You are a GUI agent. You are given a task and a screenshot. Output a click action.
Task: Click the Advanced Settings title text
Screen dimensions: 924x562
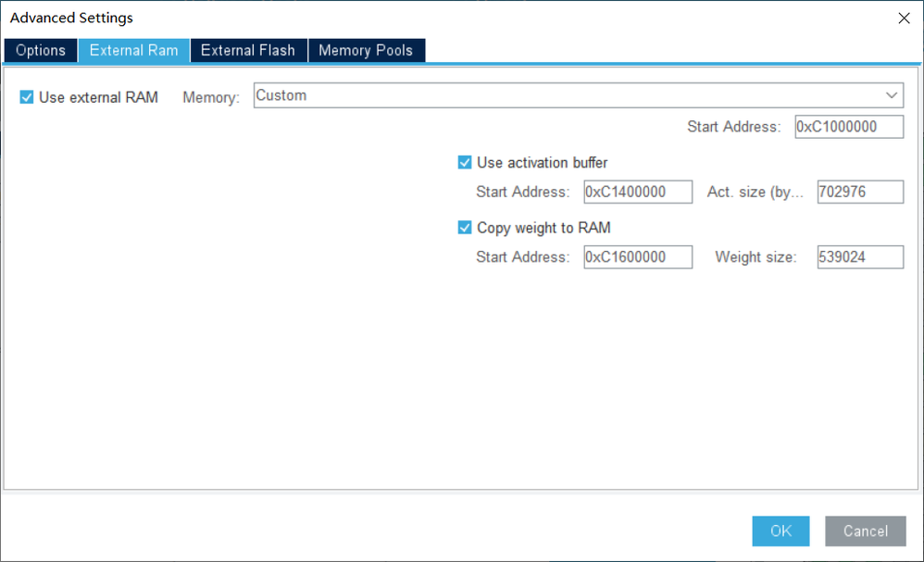(71, 18)
